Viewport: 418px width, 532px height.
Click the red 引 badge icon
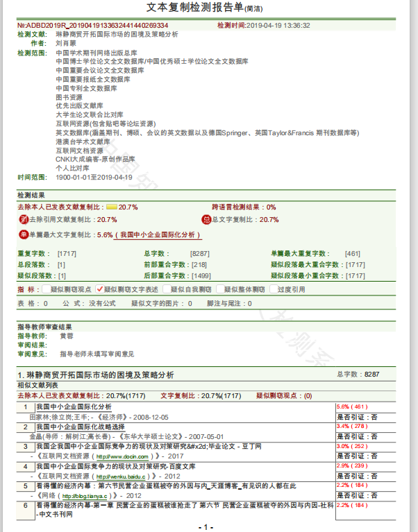(24, 219)
